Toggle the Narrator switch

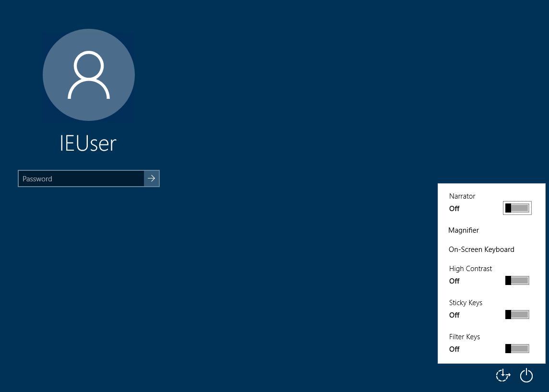(x=517, y=208)
